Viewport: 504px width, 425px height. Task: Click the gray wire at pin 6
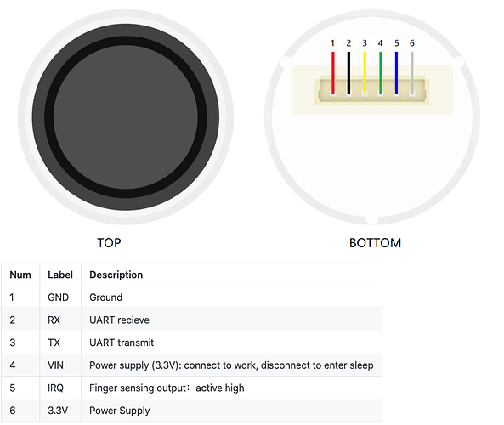click(412, 72)
